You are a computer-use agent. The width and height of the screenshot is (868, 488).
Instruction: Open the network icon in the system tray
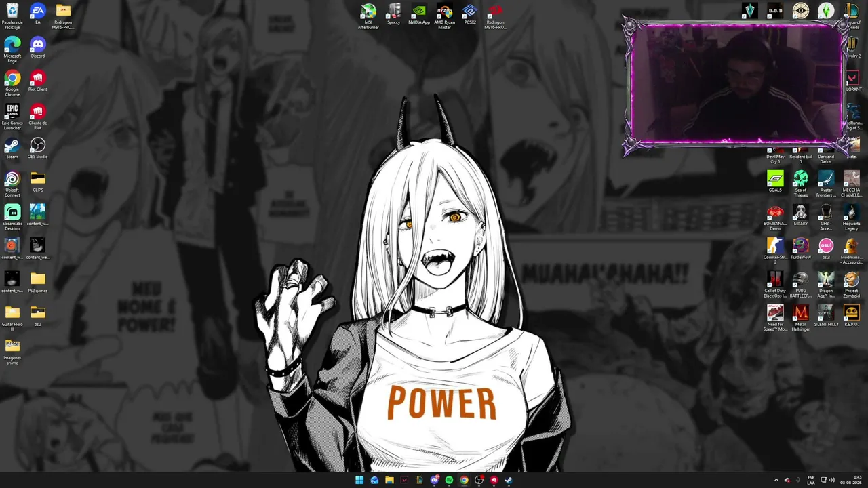[823, 480]
